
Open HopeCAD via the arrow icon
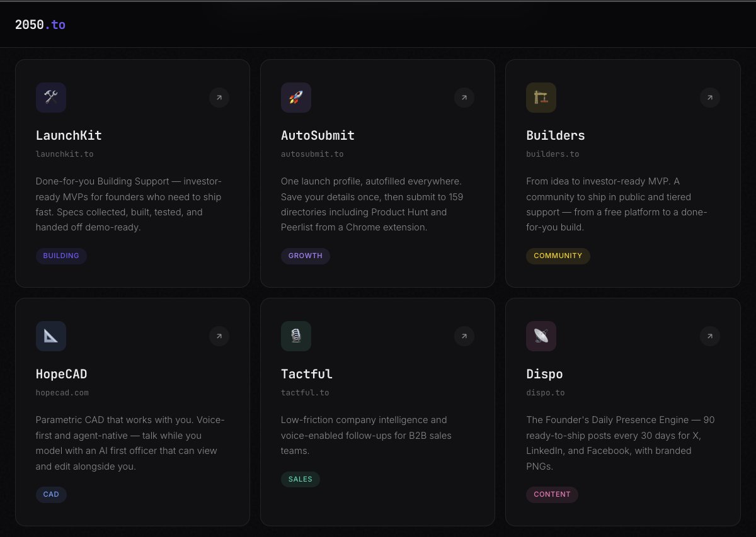(x=219, y=336)
